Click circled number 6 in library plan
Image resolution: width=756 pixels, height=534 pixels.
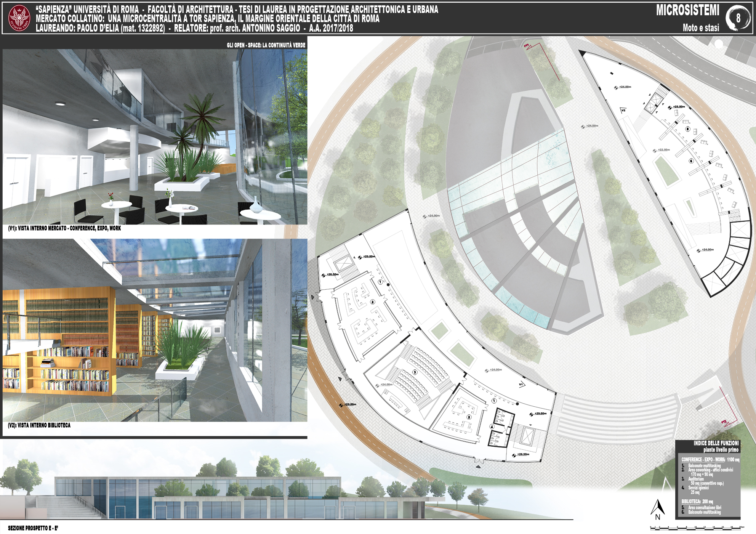pos(691,161)
